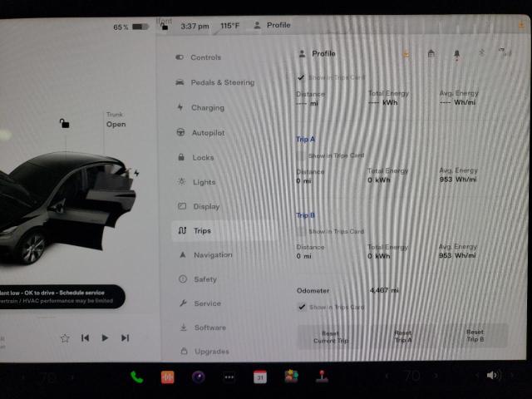Open Pedals & Steering settings

(215, 82)
